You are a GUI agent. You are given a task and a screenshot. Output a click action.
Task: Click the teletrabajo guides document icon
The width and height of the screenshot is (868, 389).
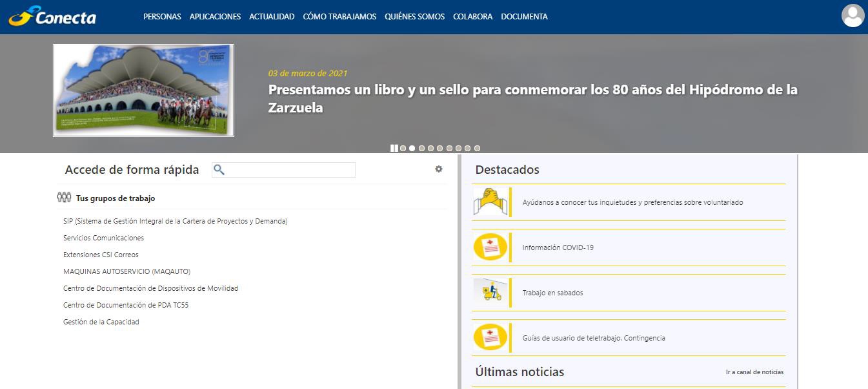(490, 338)
